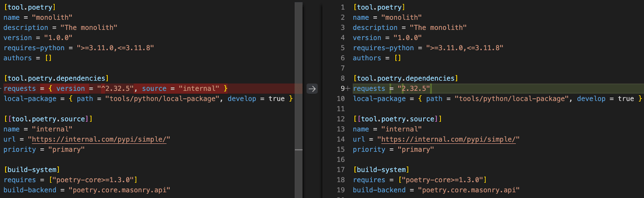Viewport: 644px width, 198px height.
Task: Click the added requests = "2.32.5" line
Action: pos(498,89)
